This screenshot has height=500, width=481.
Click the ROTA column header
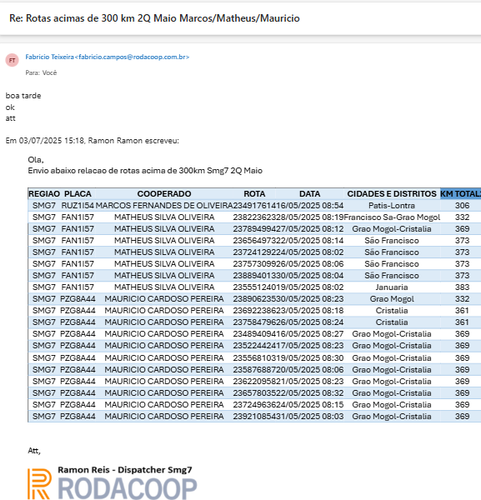pyautogui.click(x=254, y=194)
